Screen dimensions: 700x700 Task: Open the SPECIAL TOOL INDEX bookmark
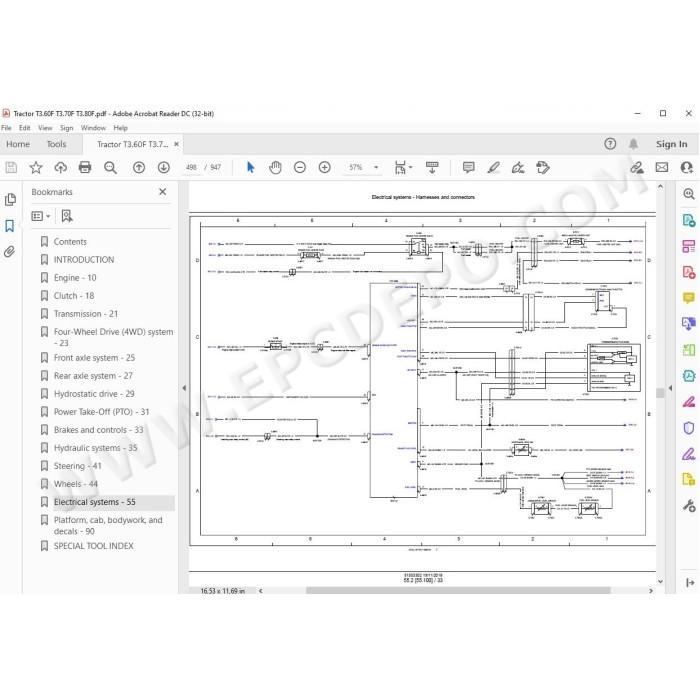pos(93,546)
